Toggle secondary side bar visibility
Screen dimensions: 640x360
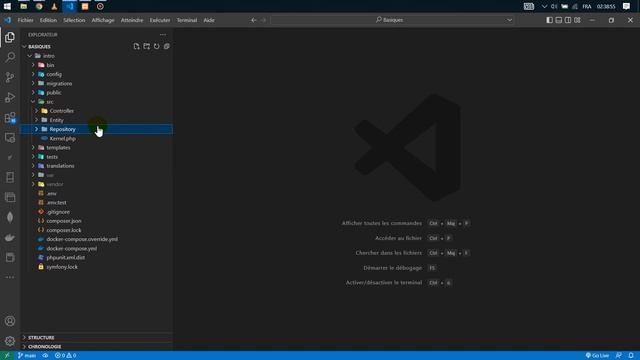pyautogui.click(x=568, y=20)
